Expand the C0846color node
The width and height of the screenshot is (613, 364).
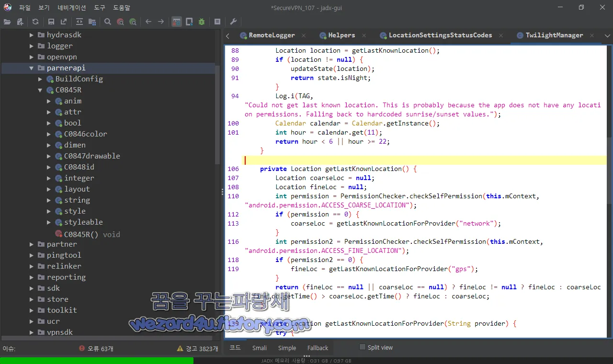coord(49,134)
